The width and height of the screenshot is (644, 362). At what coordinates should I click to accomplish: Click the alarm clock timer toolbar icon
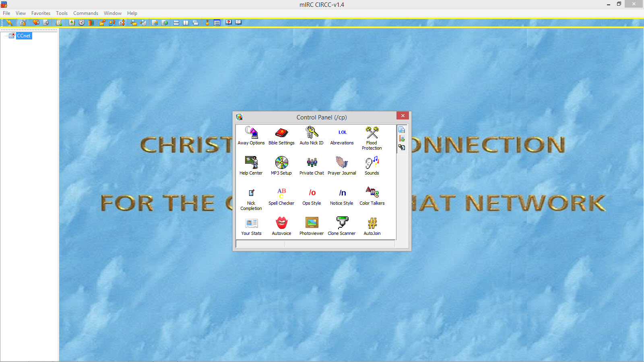click(81, 23)
